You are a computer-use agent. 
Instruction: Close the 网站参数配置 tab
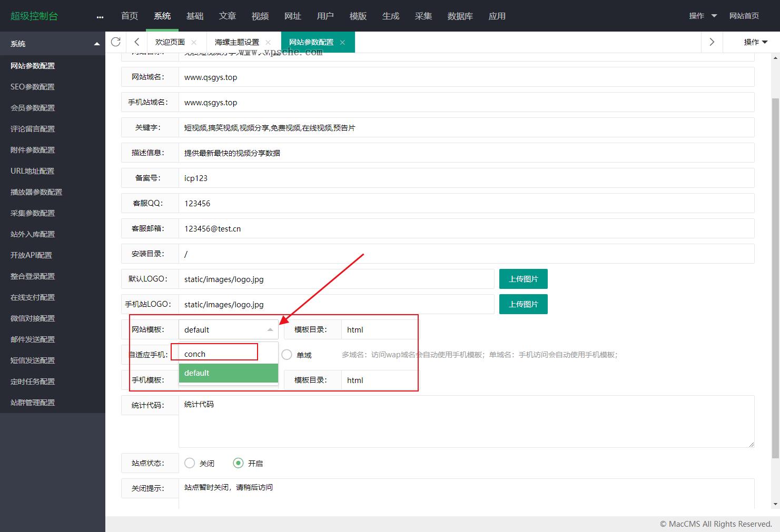(x=343, y=42)
